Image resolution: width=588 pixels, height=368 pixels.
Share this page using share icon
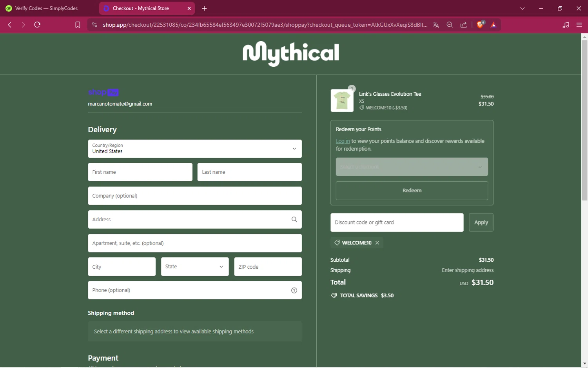click(x=464, y=25)
